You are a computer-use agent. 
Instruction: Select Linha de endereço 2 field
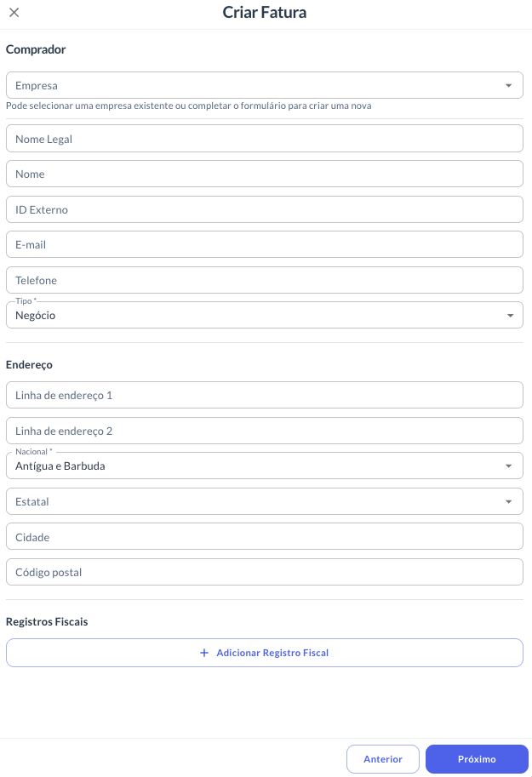coord(264,431)
